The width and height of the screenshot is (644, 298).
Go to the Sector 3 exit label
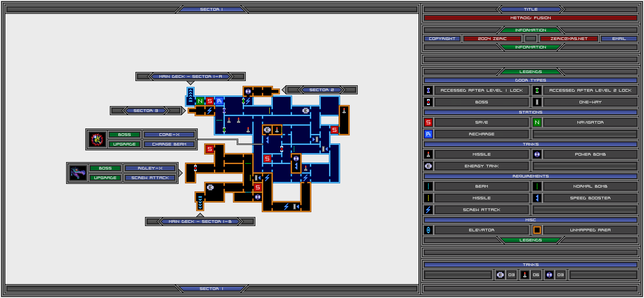pyautogui.click(x=146, y=111)
